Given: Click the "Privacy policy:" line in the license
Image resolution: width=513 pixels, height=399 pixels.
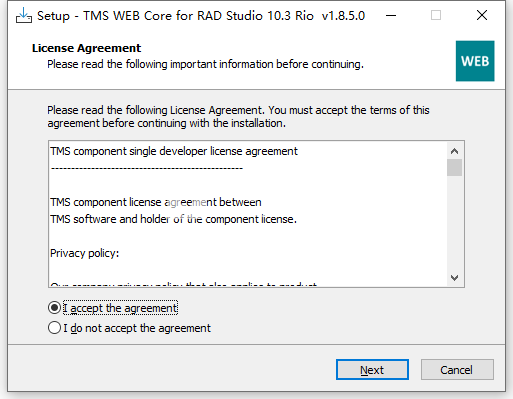Looking at the screenshot, I should tap(84, 253).
